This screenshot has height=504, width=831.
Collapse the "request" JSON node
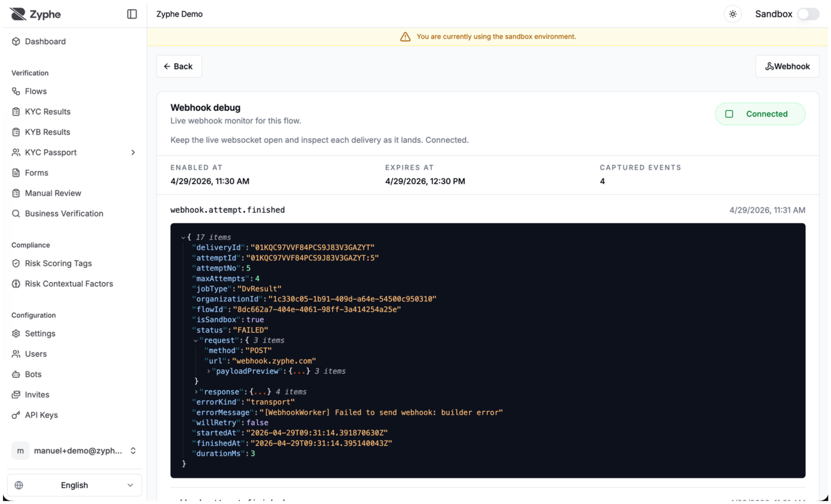point(196,341)
